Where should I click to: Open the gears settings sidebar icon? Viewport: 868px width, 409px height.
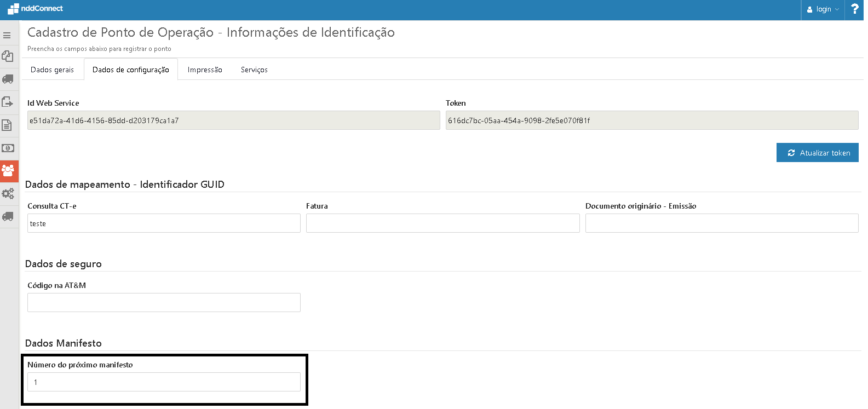pos(8,194)
